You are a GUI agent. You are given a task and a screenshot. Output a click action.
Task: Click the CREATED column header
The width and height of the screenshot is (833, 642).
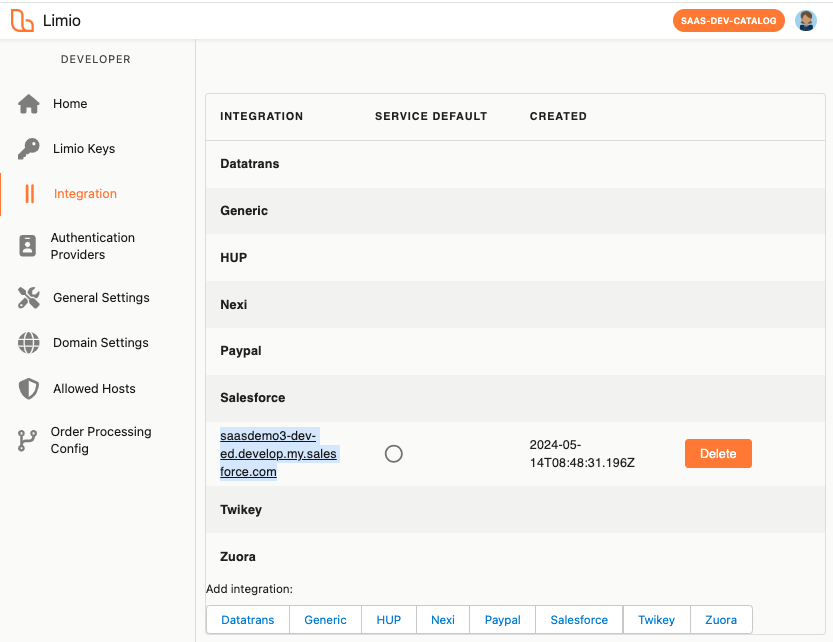pos(558,116)
